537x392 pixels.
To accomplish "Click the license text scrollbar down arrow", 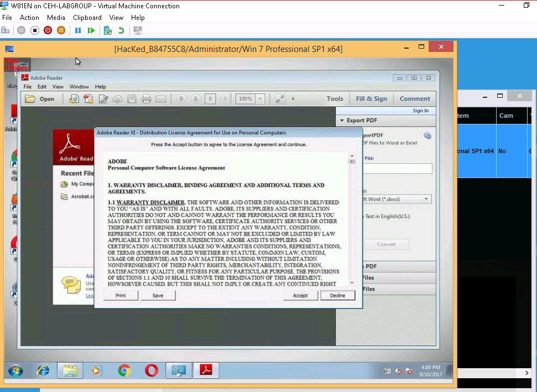I will tap(352, 283).
